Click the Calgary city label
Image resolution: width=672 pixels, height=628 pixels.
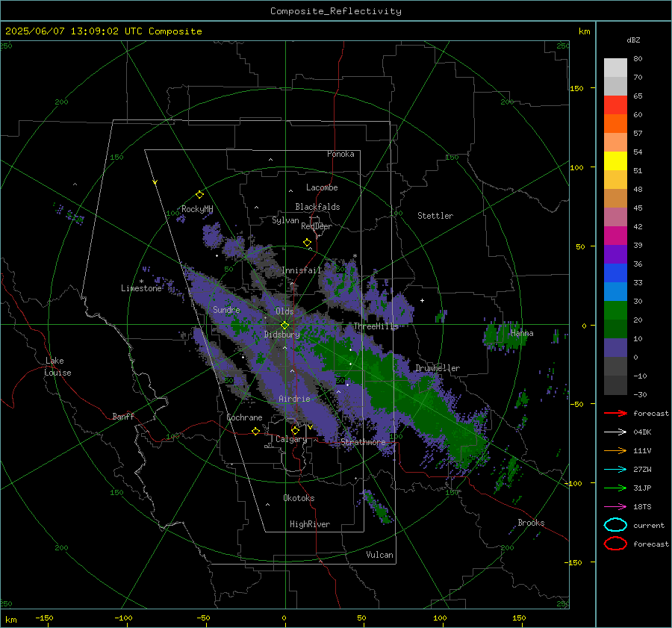coord(291,439)
